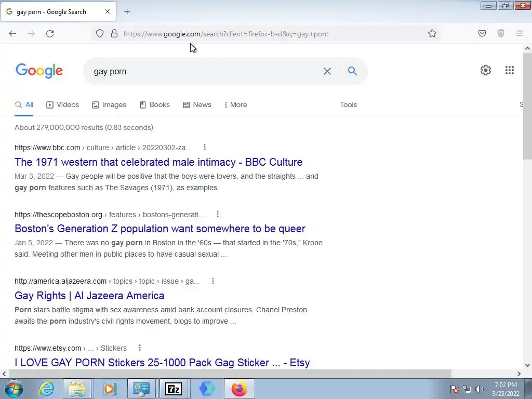The image size is (532, 399).
Task: Click the Firefox taskbar icon
Action: pos(239,389)
